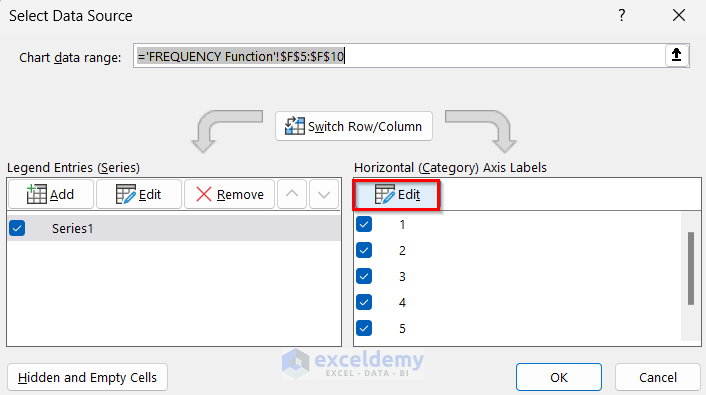Viewport: 706px width, 395px height.
Task: Open help with the question mark
Action: (622, 16)
